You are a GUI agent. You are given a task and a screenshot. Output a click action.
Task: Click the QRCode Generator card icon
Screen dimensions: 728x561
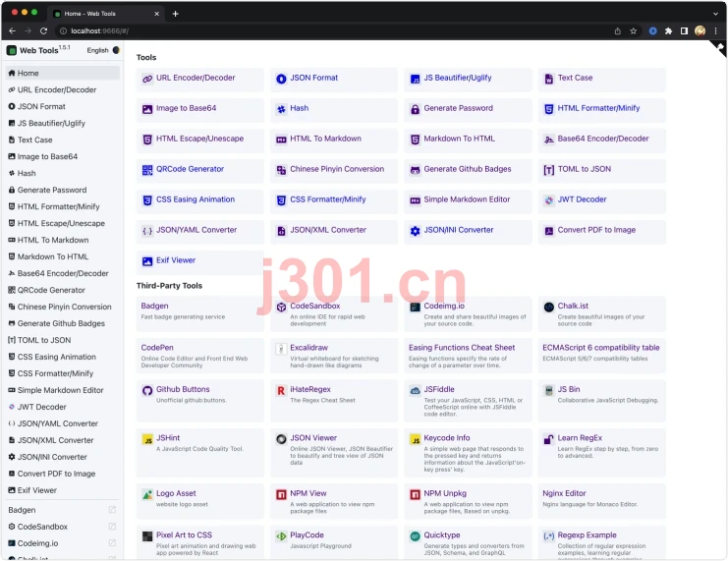pos(147,170)
